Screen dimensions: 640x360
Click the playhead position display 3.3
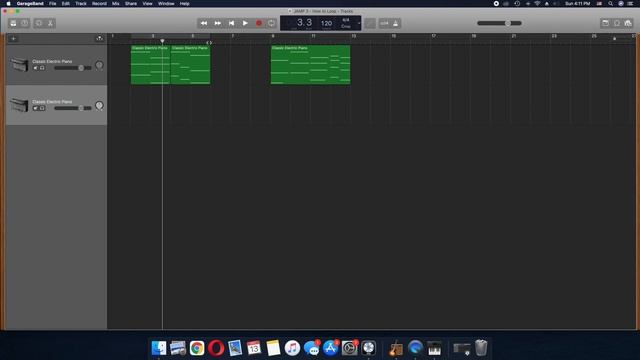304,22
